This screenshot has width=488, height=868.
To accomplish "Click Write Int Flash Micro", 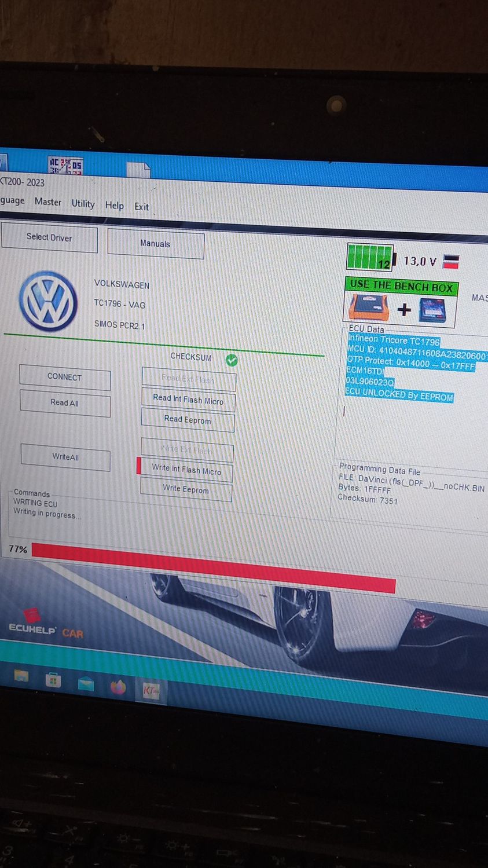I will [x=186, y=470].
